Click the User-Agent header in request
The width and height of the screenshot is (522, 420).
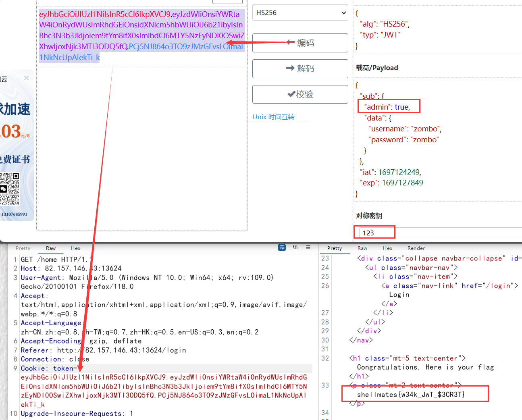[x=147, y=282]
